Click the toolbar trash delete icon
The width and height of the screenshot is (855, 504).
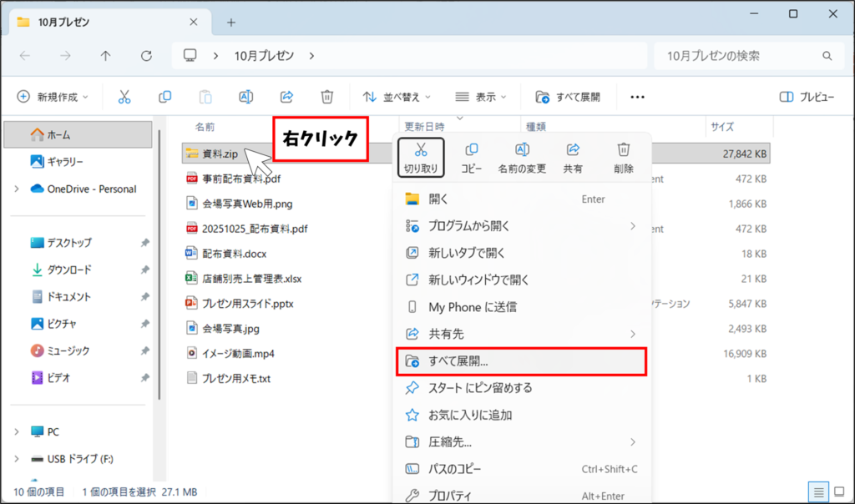coord(327,97)
